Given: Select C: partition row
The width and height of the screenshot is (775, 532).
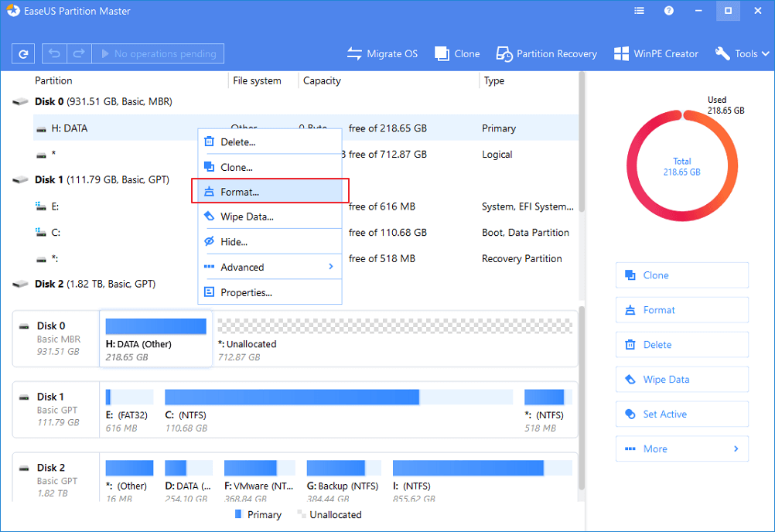Looking at the screenshot, I should 306,232.
